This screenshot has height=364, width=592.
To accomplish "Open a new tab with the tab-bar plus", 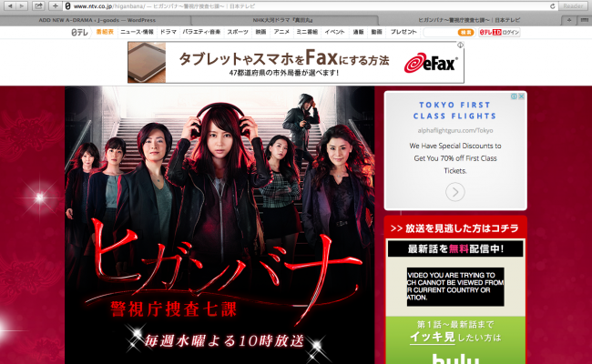I will click(x=568, y=20).
